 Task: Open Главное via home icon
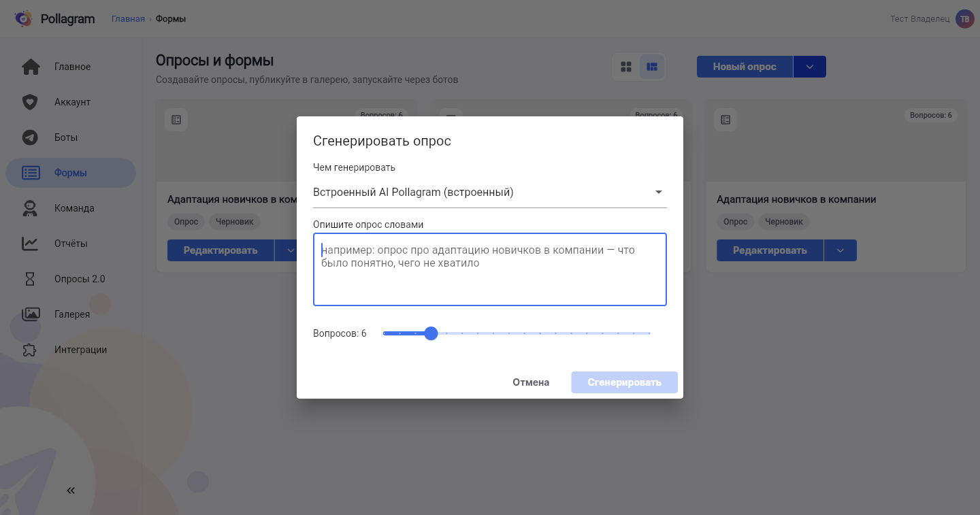pyautogui.click(x=31, y=67)
